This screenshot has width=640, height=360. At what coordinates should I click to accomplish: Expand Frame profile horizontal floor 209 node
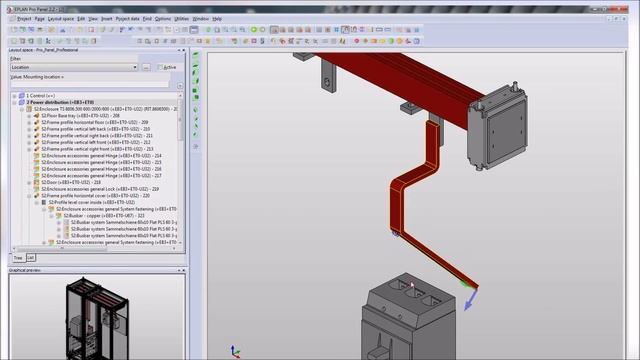(29, 122)
